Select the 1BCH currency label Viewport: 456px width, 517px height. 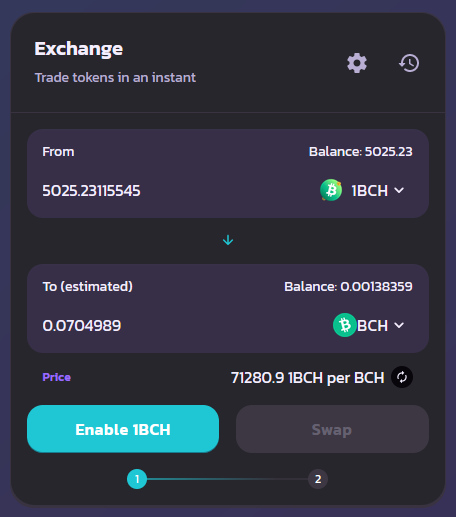pyautogui.click(x=370, y=191)
